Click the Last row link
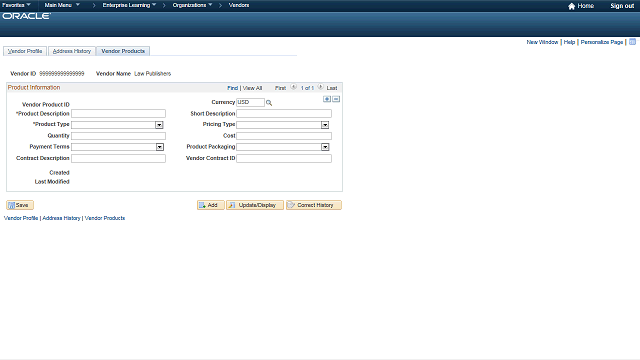640x360 pixels. 332,88
